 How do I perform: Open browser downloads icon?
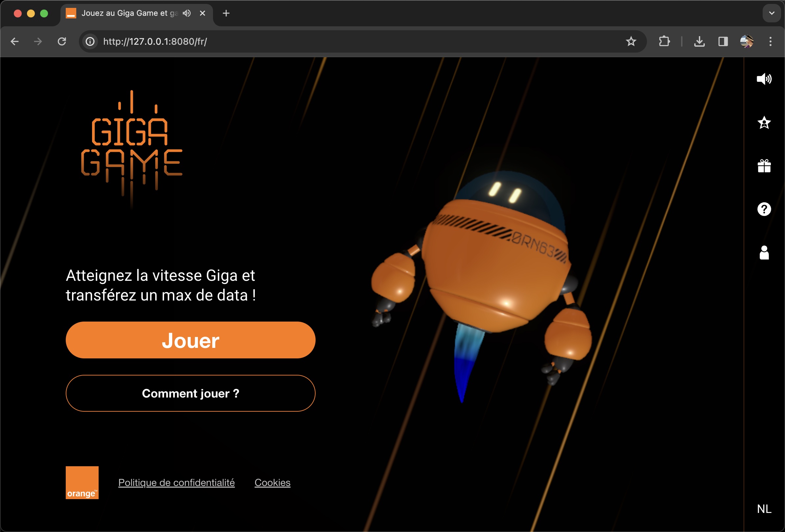(x=699, y=41)
